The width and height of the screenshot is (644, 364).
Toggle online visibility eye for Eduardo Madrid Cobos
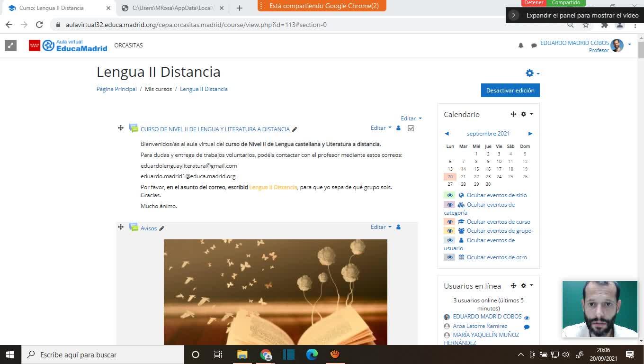point(527,318)
